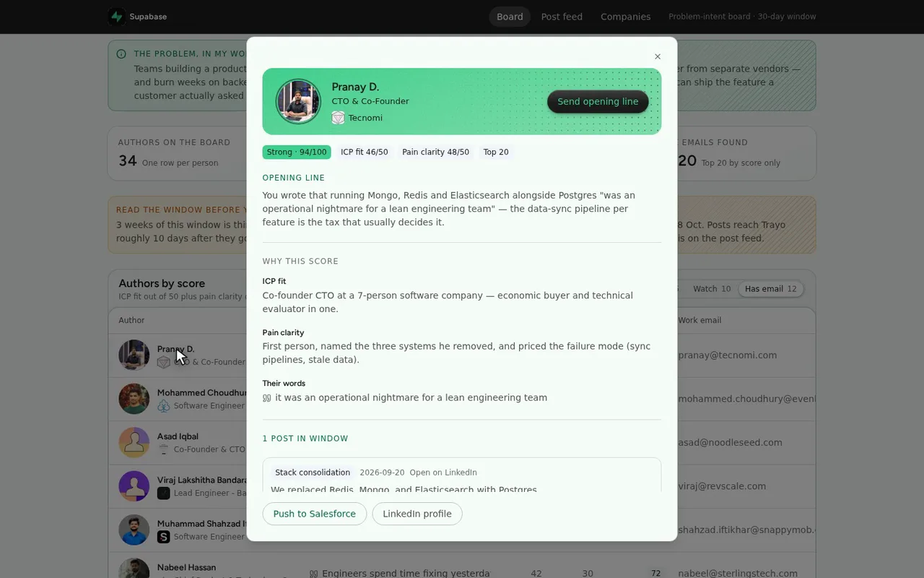Click Pranay D. avatar in modal header
Screen dimensions: 924x578
tap(298, 101)
